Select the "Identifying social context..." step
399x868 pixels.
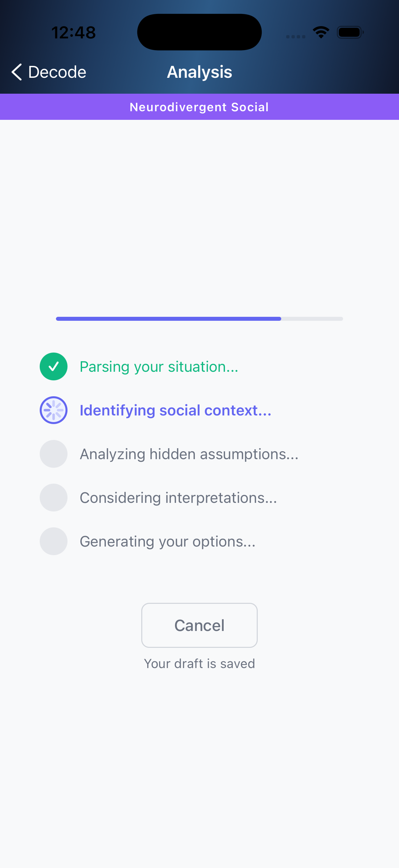pyautogui.click(x=175, y=410)
